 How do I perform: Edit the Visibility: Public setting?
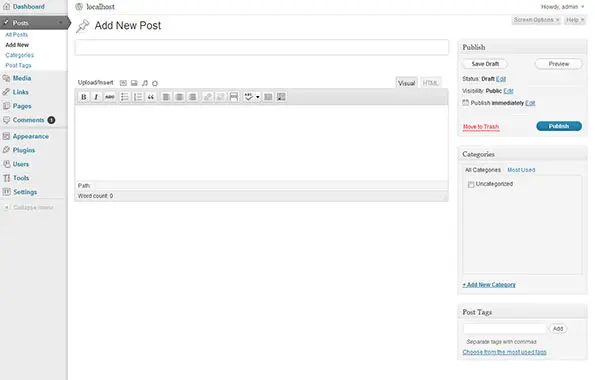[508, 91]
